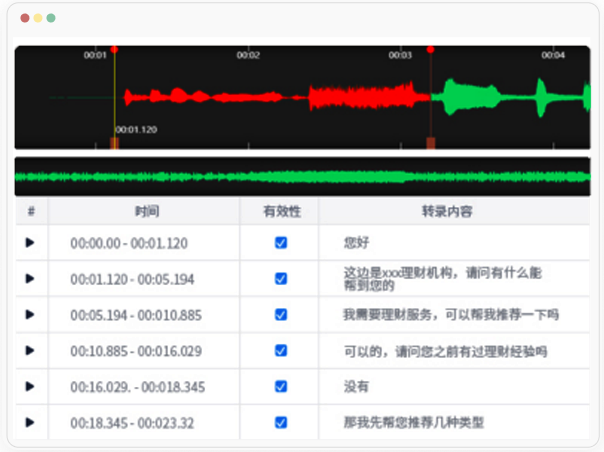Play the segment 00:05.194 - 00:010.885
The width and height of the screenshot is (604, 452).
click(30, 314)
